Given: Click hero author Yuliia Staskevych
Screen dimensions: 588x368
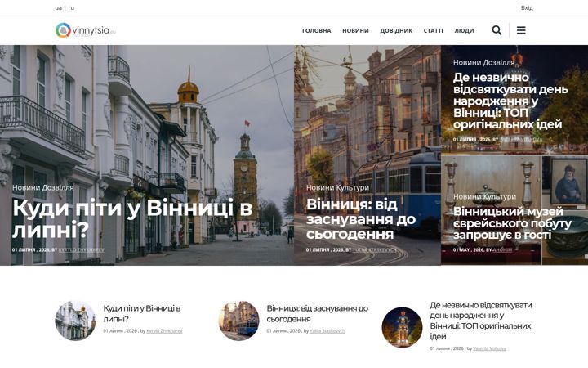Looking at the screenshot, I should (374, 249).
